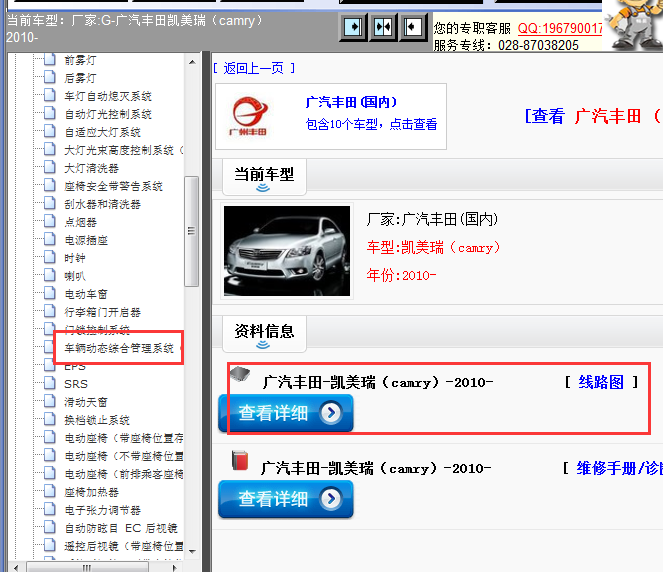The height and width of the screenshot is (572, 663).
Task: Click the 厂家:广汽丰田(国内) text
Action: pyautogui.click(x=432, y=219)
